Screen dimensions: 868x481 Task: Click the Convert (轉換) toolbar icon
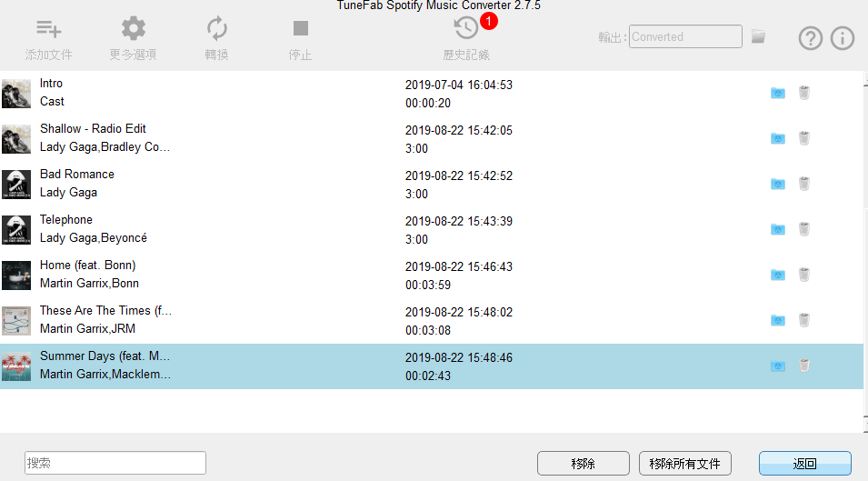(216, 28)
